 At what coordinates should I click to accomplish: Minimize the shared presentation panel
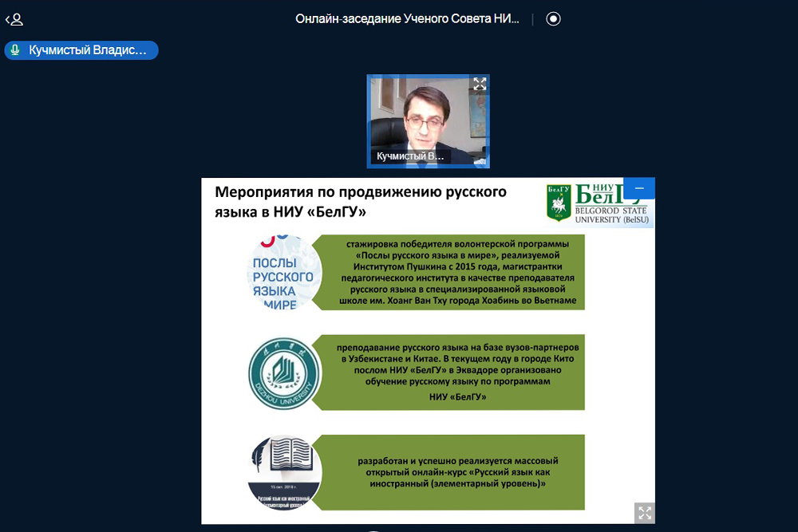coord(639,188)
